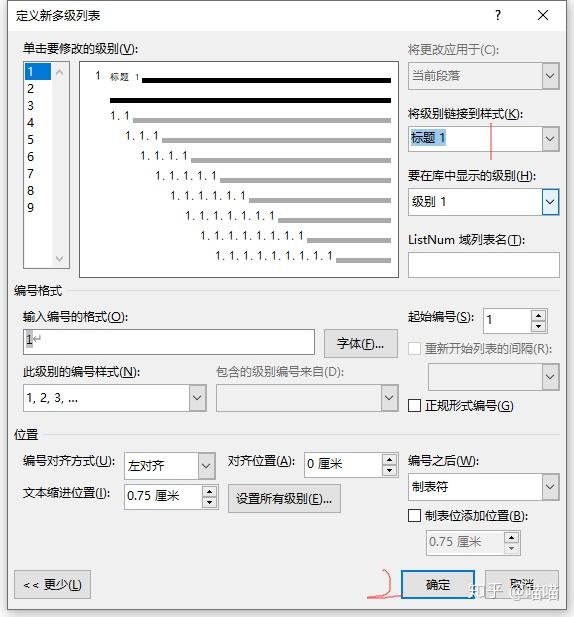Click the multilevel list preview box
The height and width of the screenshot is (617, 574).
click(x=239, y=169)
